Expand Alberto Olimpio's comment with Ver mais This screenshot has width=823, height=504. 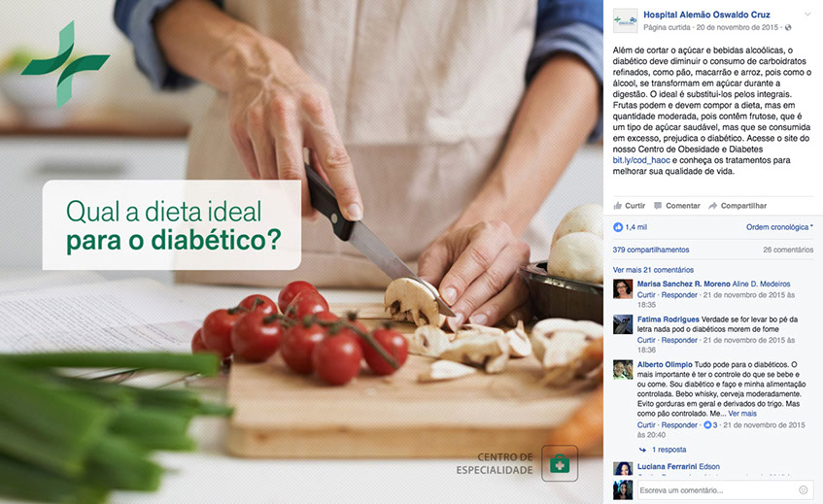742,414
